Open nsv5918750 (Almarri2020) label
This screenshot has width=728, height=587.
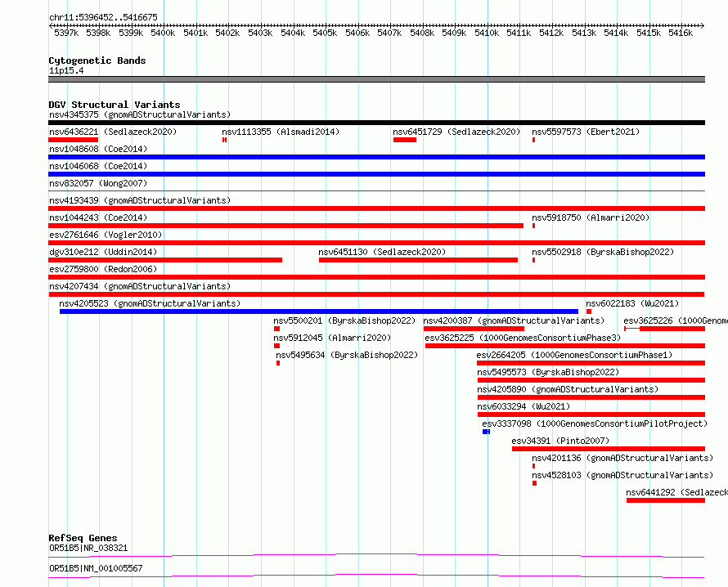(x=591, y=217)
